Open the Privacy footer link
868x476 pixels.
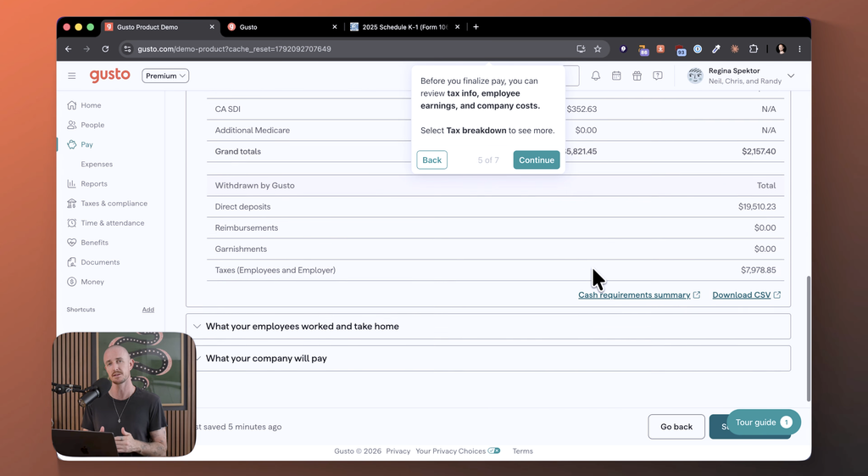coord(398,451)
